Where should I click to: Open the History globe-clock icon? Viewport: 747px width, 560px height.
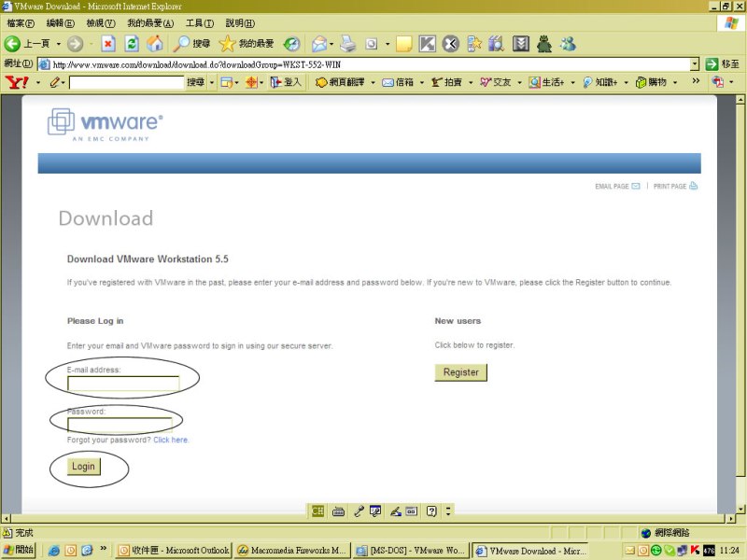[291, 44]
